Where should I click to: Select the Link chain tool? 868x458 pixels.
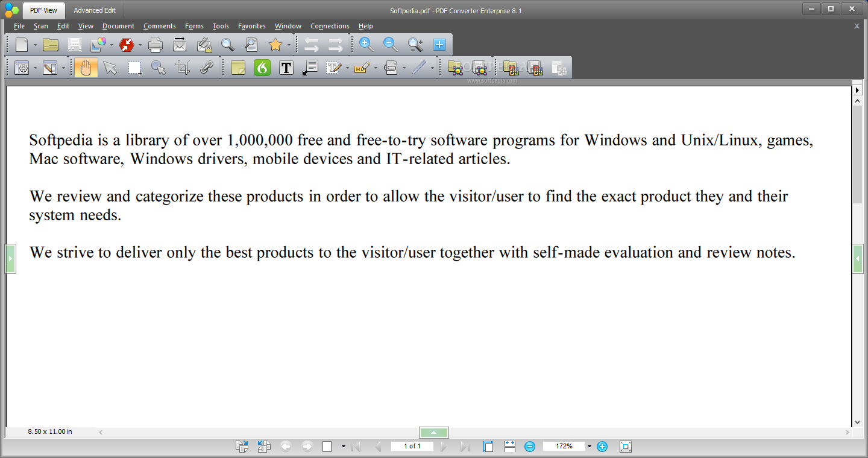click(207, 68)
